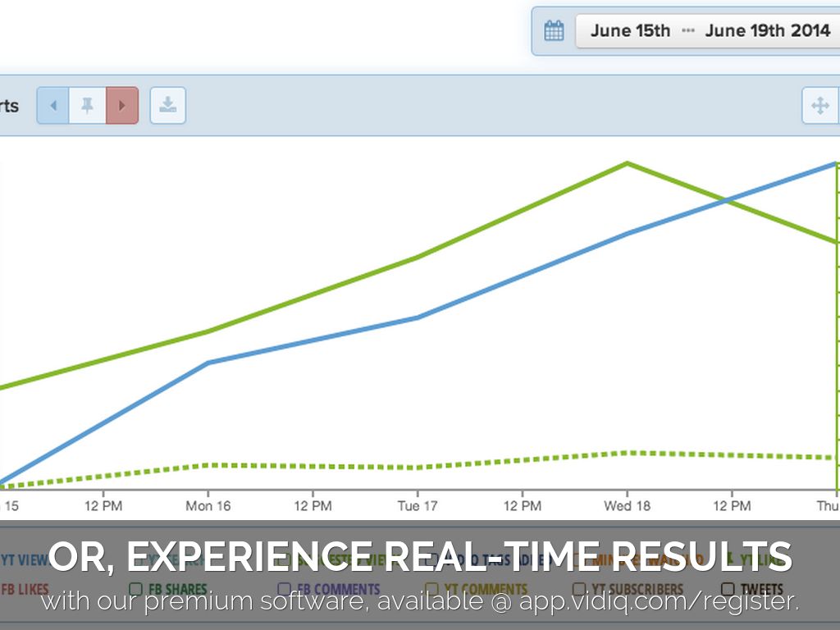Click the calendar icon beside the date range
840x630 pixels.
tap(555, 31)
